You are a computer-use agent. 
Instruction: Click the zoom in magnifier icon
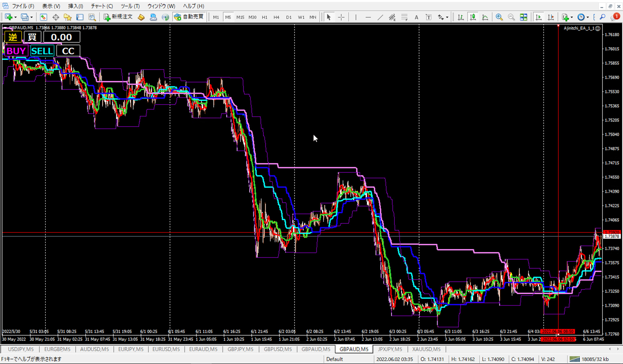tap(499, 17)
